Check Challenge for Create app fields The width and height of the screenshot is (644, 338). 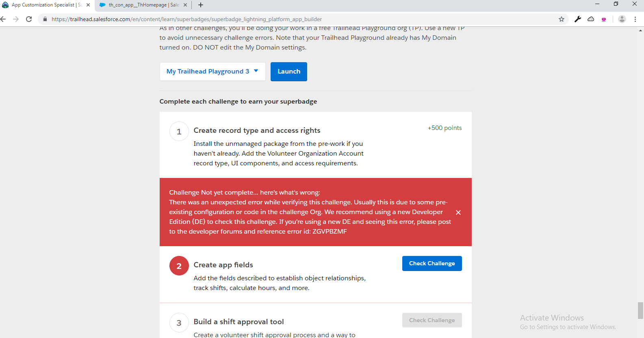click(x=432, y=263)
